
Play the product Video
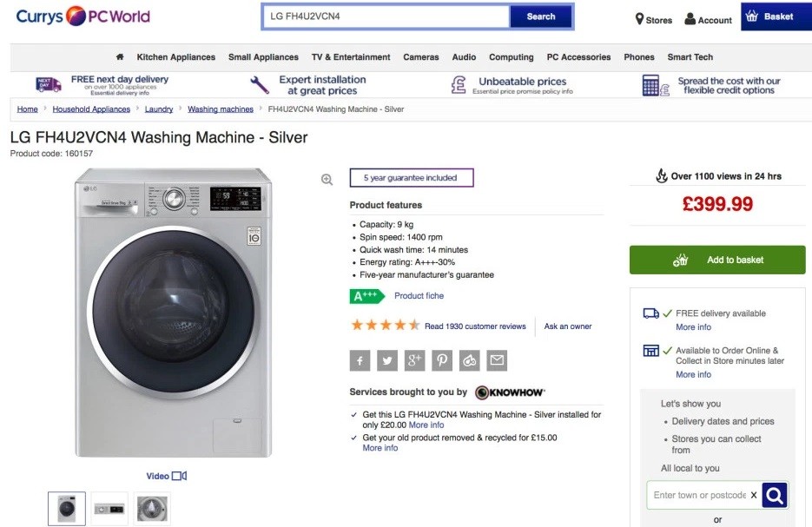click(x=166, y=476)
